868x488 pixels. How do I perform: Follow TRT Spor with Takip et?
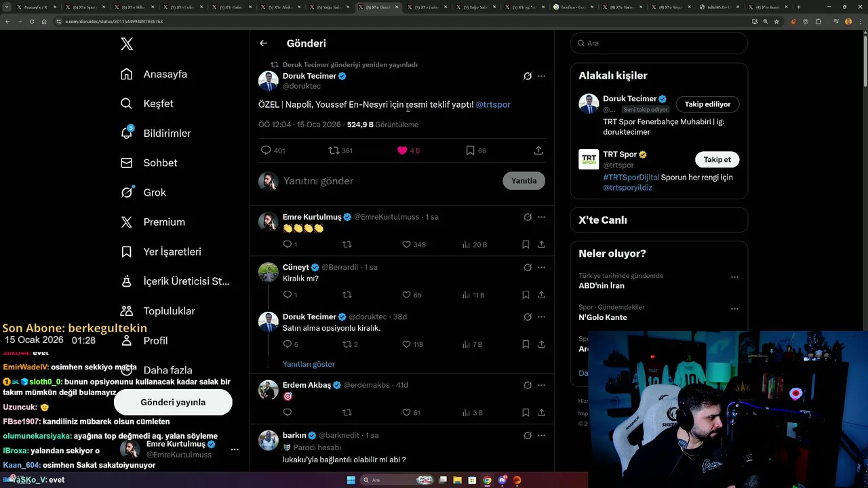tap(717, 160)
